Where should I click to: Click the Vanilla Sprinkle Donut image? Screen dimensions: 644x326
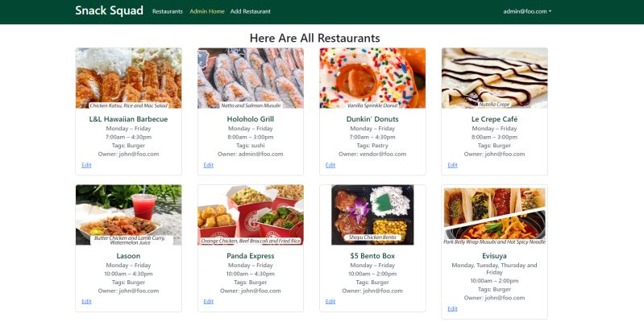[x=372, y=78]
